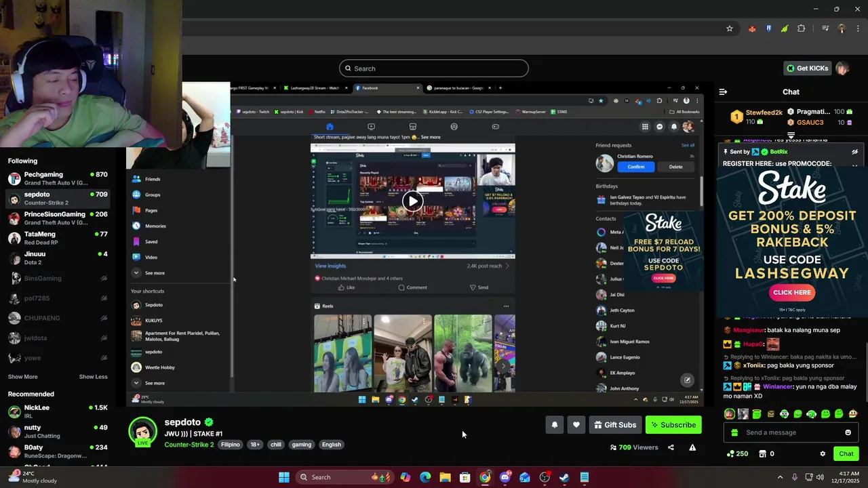Open Windows Start button on the taskbar
This screenshot has width=868, height=488.
(x=284, y=477)
